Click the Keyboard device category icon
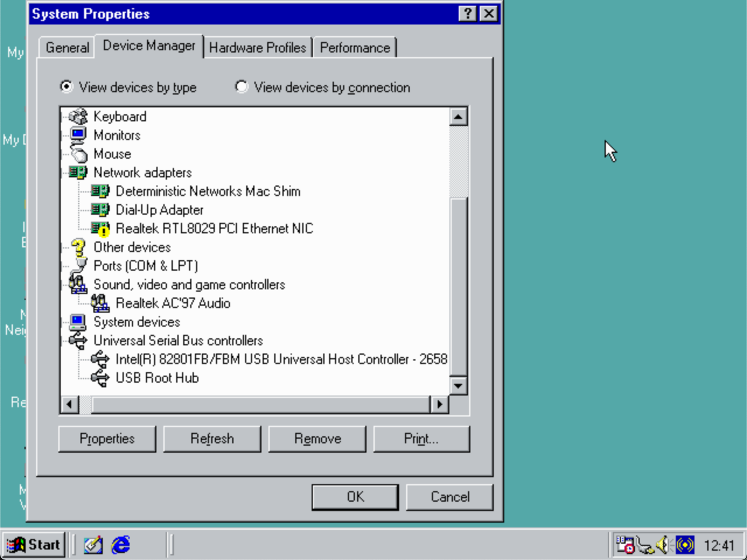 (78, 117)
